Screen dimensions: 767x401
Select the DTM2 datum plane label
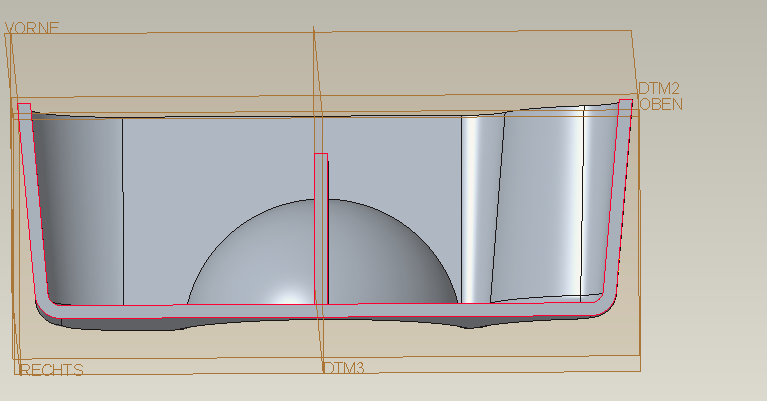click(x=659, y=89)
